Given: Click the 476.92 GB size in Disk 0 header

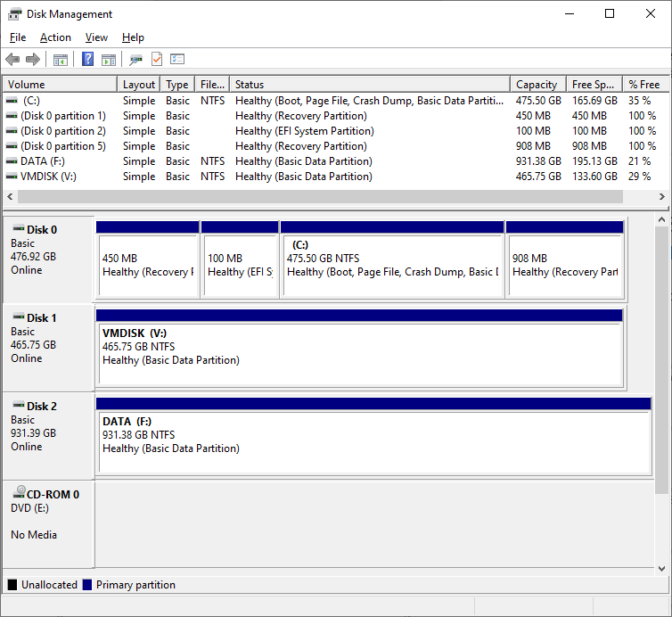Looking at the screenshot, I should tap(34, 257).
